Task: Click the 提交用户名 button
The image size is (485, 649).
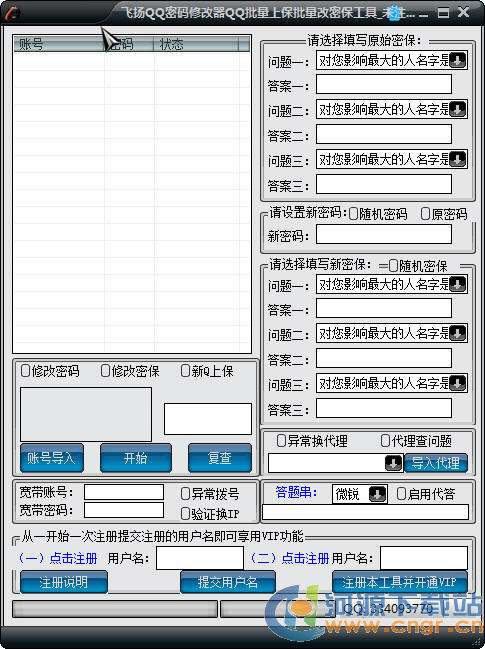Action: (228, 582)
